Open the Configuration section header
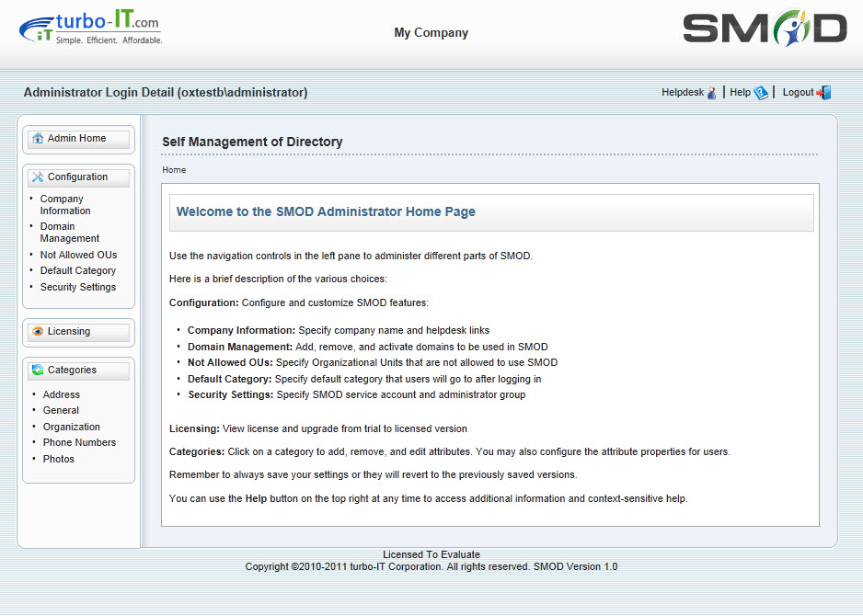Screen dimensions: 863x616 [79, 178]
